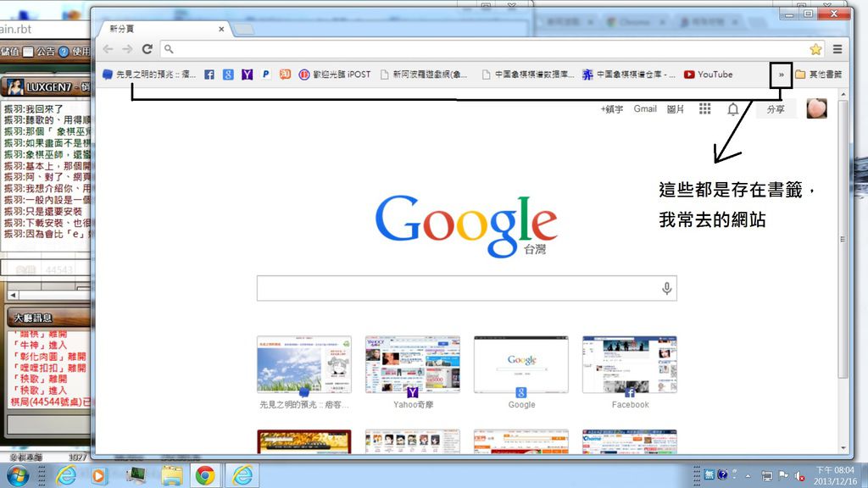Open the first bookmark 先見之明的預兆

[x=149, y=75]
